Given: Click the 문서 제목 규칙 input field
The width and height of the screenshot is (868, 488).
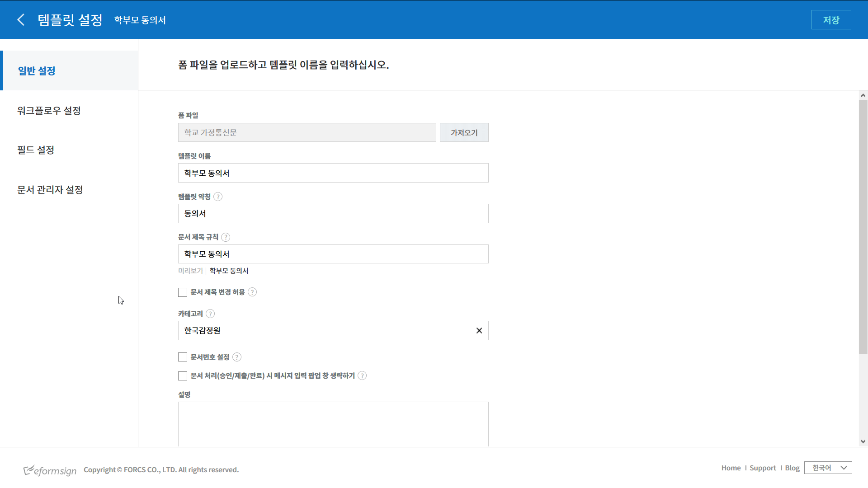Looking at the screenshot, I should point(333,254).
